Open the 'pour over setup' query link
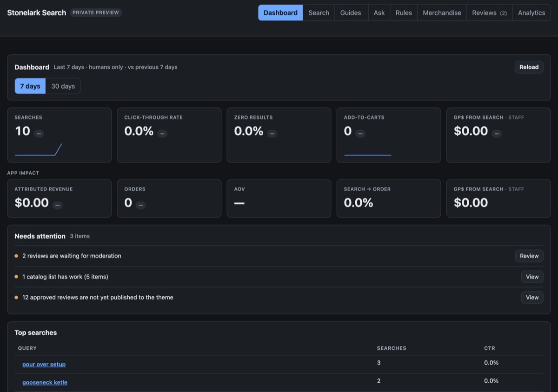558x392 pixels. pos(44,364)
